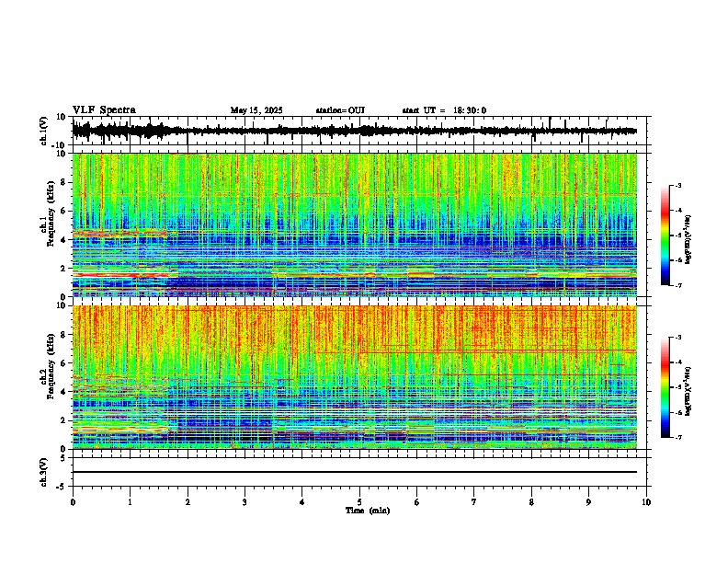
Task: Click the "-7" label on the ch.1 color scale
Action: [678, 285]
